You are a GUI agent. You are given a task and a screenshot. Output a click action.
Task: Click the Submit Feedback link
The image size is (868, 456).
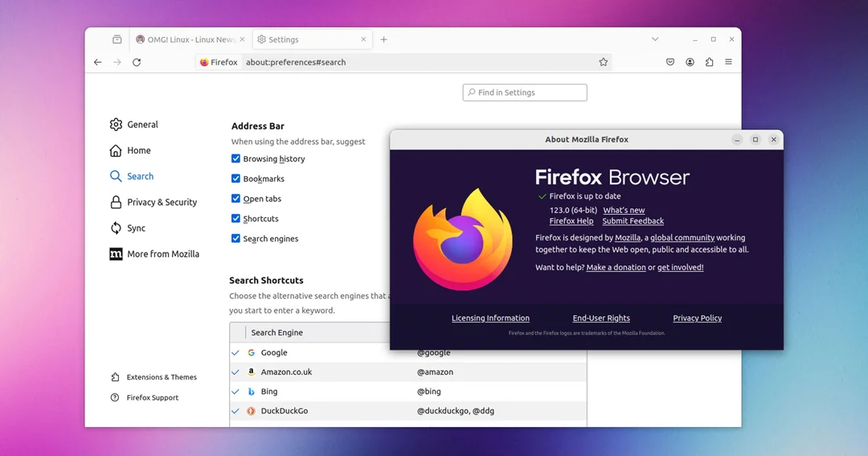coord(633,221)
